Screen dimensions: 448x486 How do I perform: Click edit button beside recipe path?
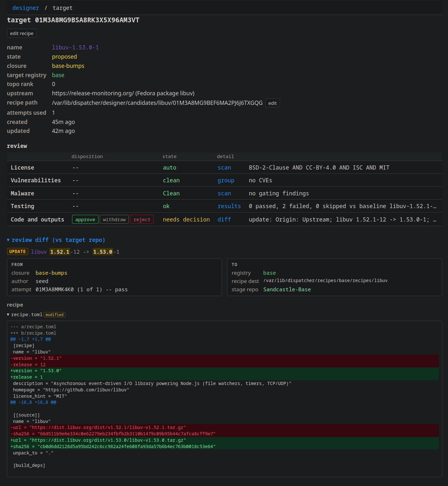(x=272, y=103)
